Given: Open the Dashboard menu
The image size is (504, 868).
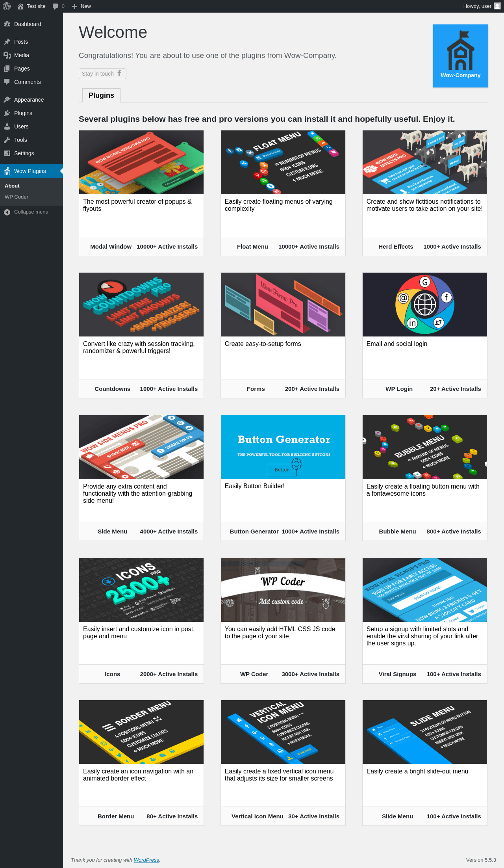Looking at the screenshot, I should point(31,24).
